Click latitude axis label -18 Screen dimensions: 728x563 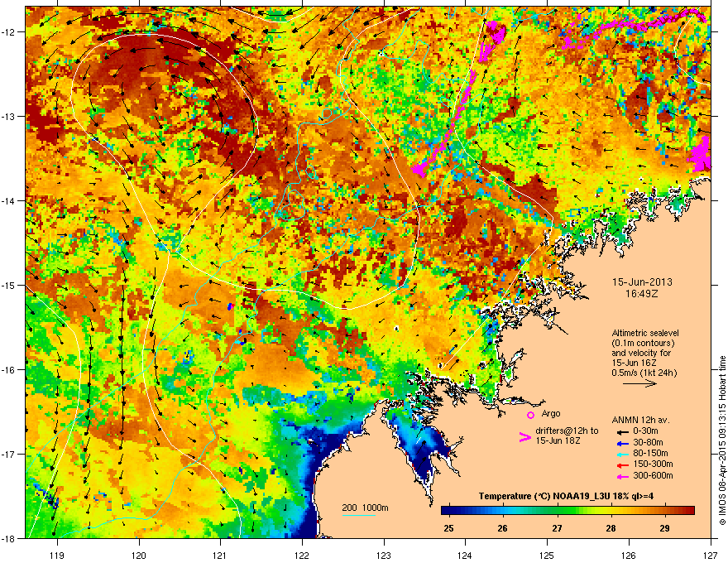tap(8, 538)
